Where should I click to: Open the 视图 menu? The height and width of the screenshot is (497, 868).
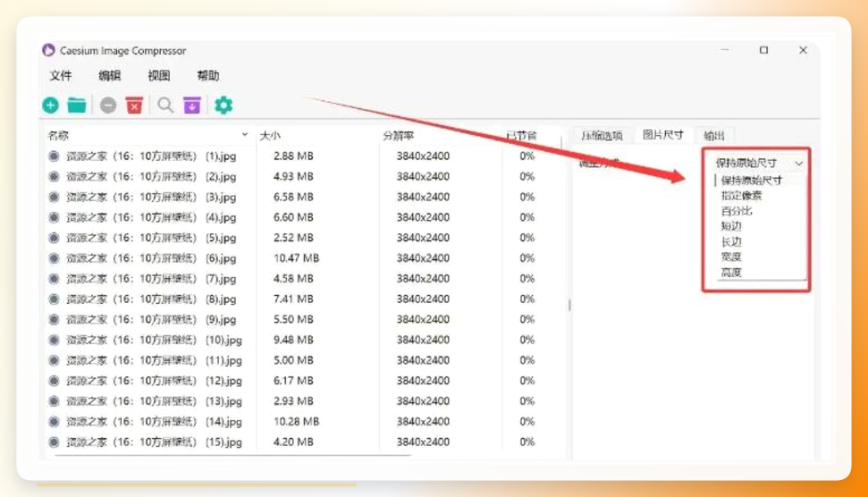159,76
